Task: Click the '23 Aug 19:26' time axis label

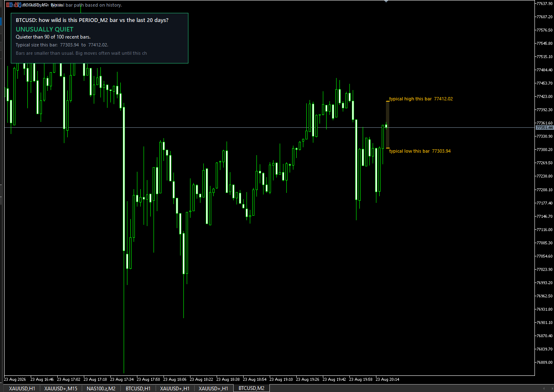Action: (x=308, y=379)
